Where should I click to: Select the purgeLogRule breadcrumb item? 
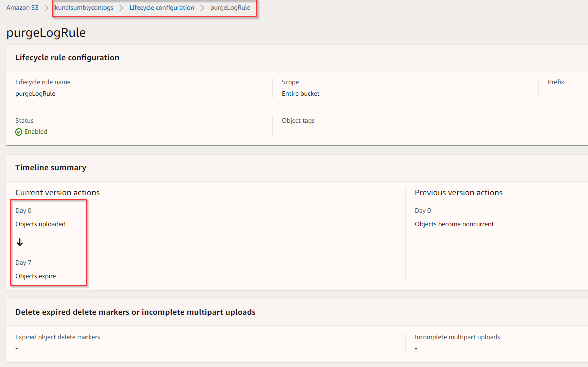[231, 7]
